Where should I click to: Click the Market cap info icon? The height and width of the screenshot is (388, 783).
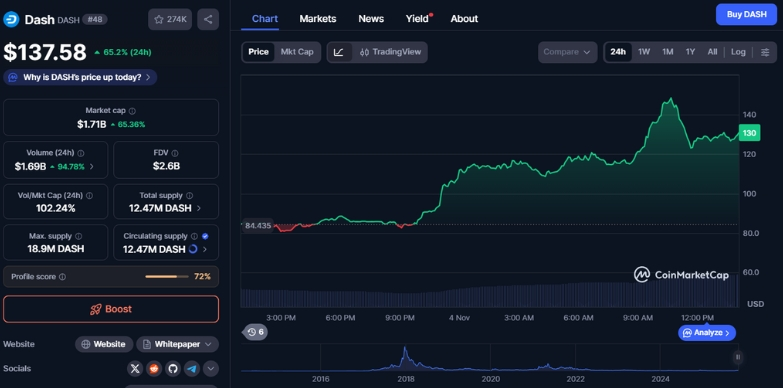point(132,111)
